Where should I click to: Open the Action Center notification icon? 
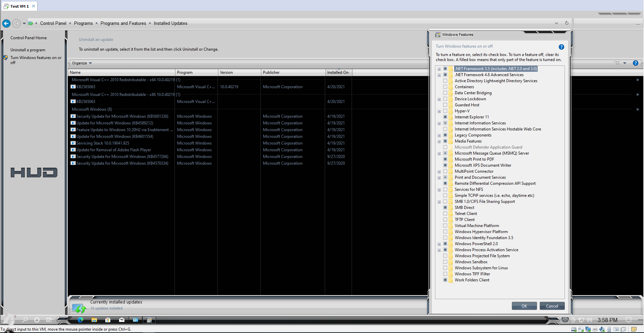(629, 320)
